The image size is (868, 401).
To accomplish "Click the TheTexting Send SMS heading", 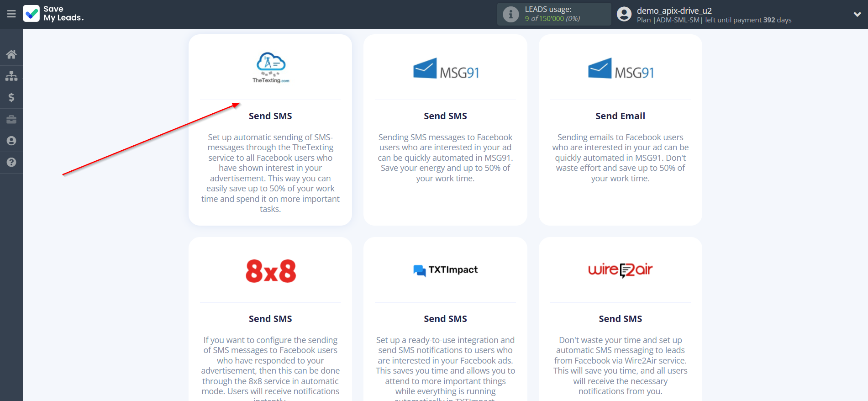I will click(x=270, y=116).
